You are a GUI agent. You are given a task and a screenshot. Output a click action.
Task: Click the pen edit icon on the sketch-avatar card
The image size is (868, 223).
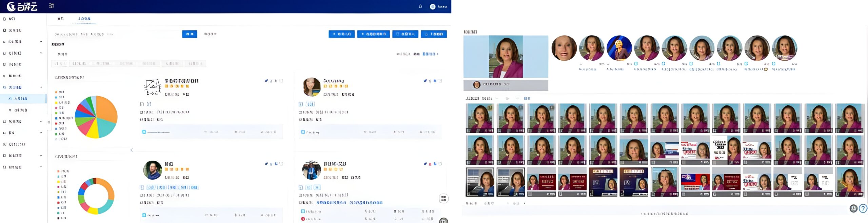tap(267, 81)
